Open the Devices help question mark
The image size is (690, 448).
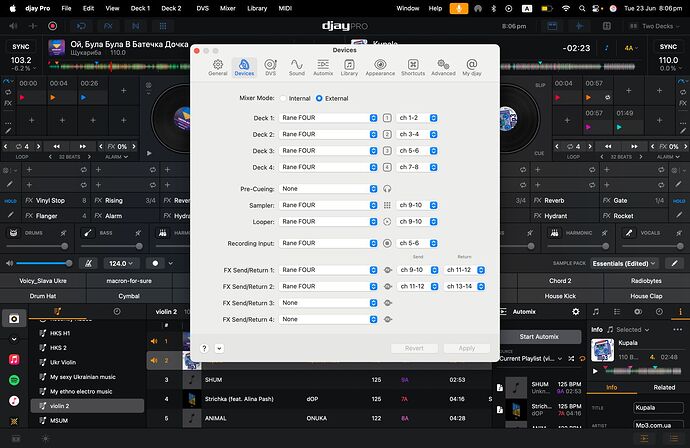tap(204, 348)
